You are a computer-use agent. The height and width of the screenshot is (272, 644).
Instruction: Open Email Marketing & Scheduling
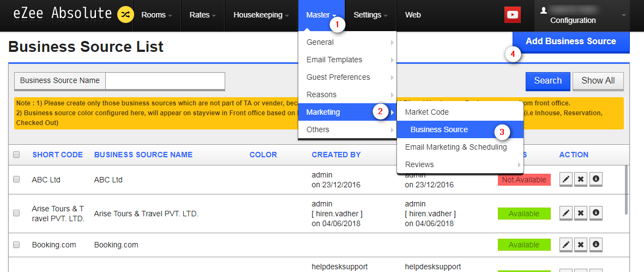pos(460,147)
